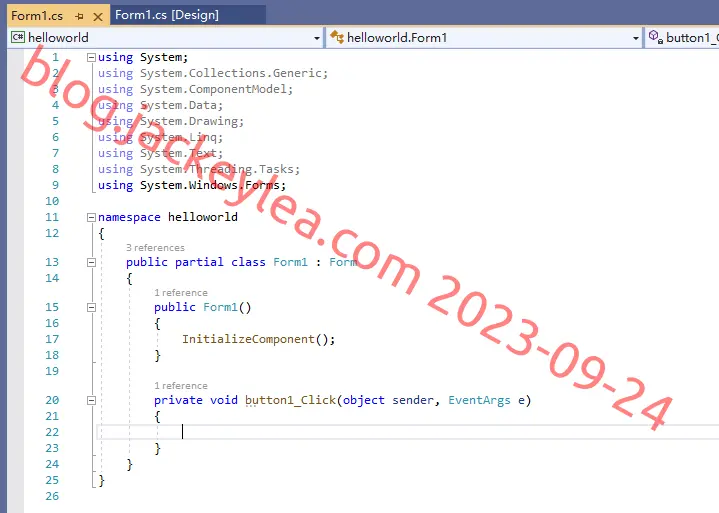The width and height of the screenshot is (719, 513).
Task: Collapse the Form1() constructor block
Action: (x=91, y=307)
